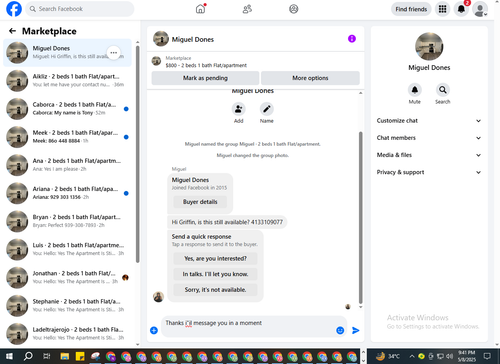Open the notifications bell
The image size is (500, 364).
[x=461, y=9]
